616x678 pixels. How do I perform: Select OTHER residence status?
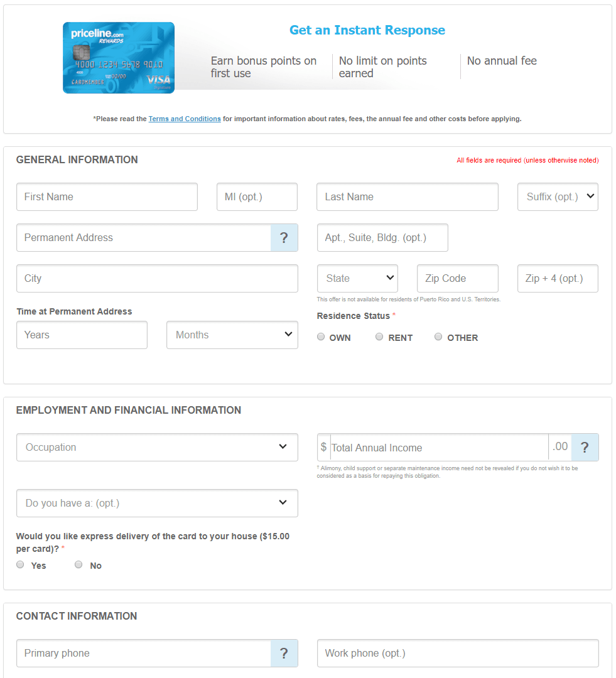coord(438,337)
